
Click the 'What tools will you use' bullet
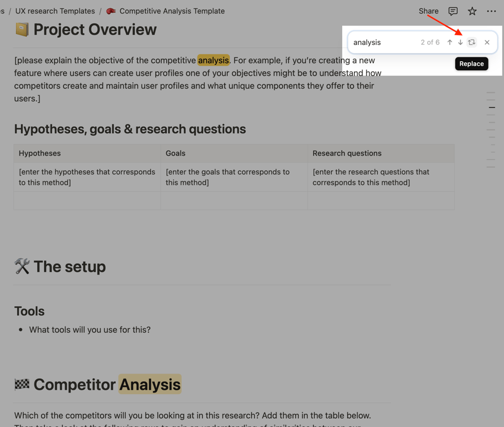[x=90, y=330]
